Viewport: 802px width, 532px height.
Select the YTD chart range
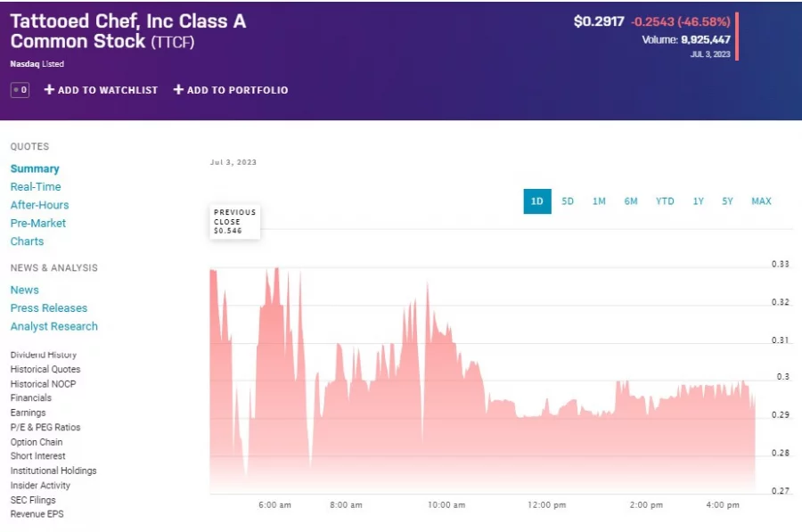tap(665, 201)
